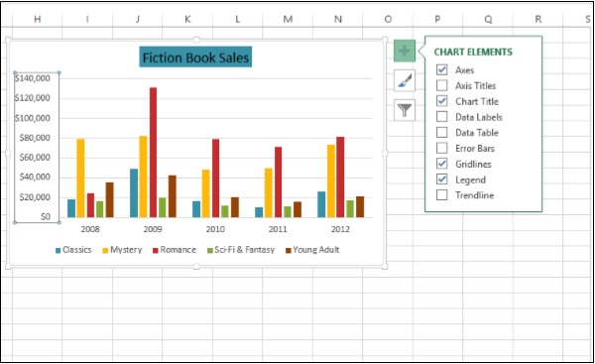Select column header Q
This screenshot has width=595, height=364.
(488, 20)
